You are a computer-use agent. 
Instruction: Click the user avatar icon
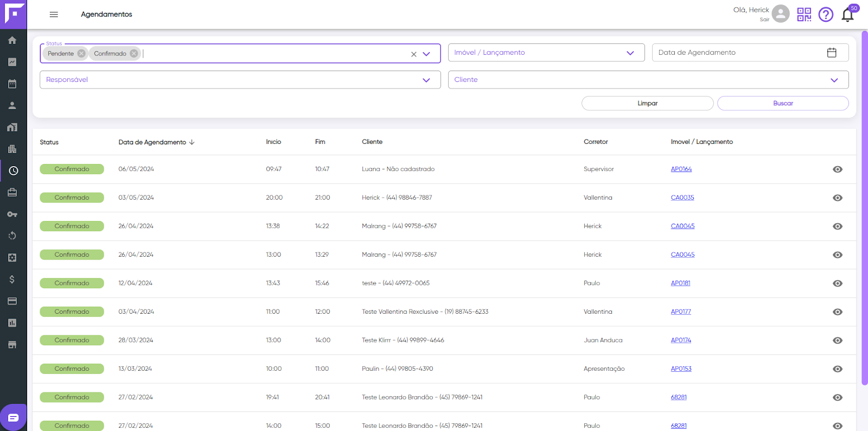tap(781, 14)
